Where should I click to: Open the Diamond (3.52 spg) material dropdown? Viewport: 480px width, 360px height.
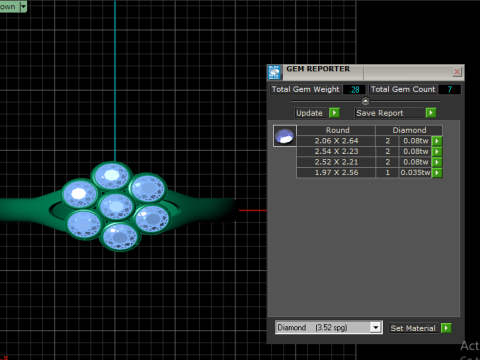tap(376, 328)
